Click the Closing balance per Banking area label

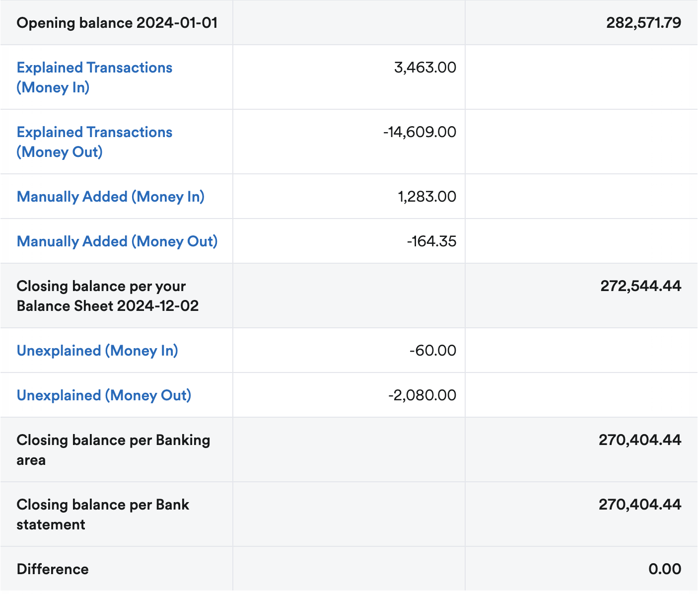[113, 450]
